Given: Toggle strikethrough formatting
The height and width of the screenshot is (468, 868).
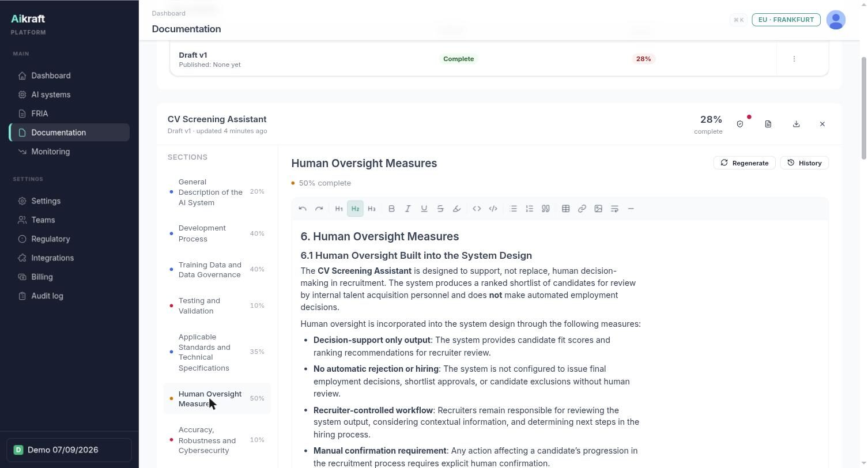Looking at the screenshot, I should [440, 209].
